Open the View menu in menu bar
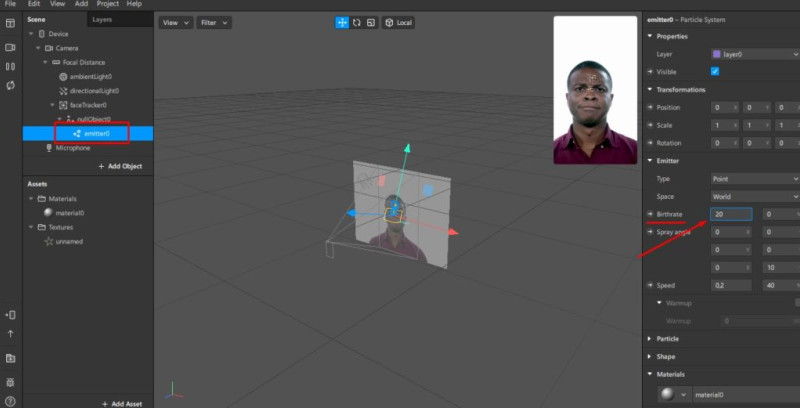This screenshot has height=408, width=800. click(x=58, y=4)
